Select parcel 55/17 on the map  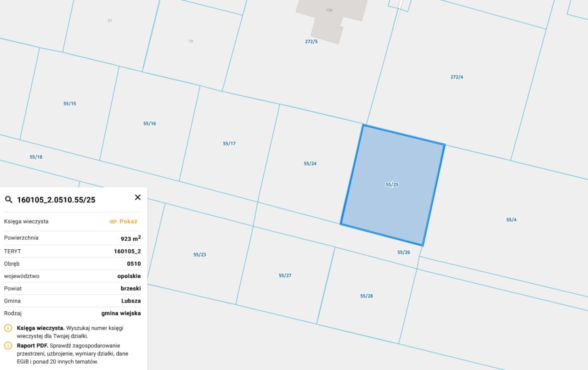229,144
